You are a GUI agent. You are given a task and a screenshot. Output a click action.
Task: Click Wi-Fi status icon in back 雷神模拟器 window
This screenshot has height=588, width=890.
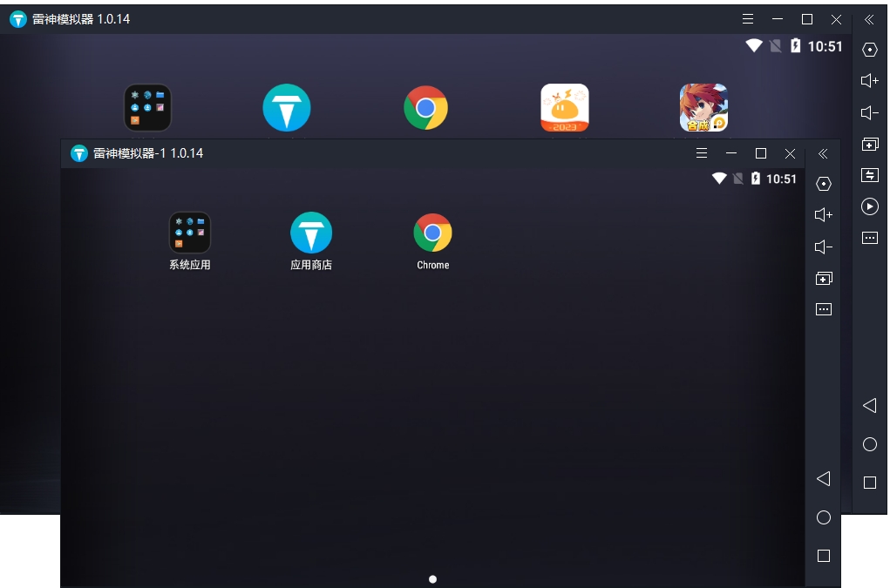[754, 45]
